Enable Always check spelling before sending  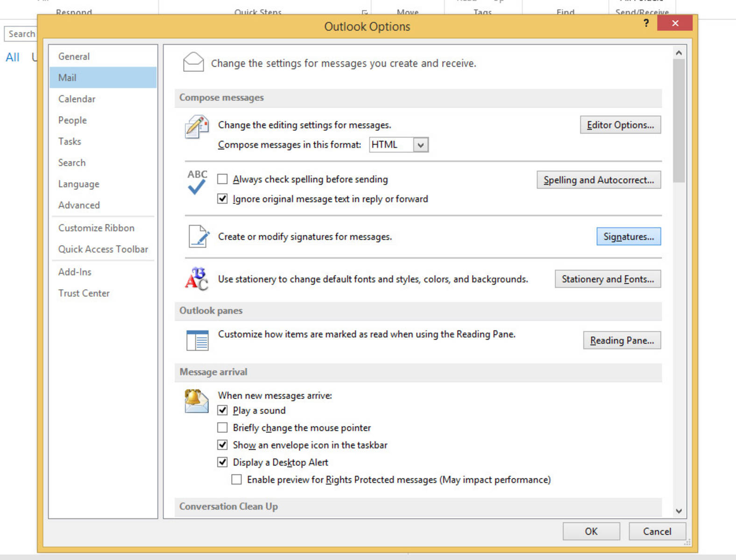click(223, 179)
